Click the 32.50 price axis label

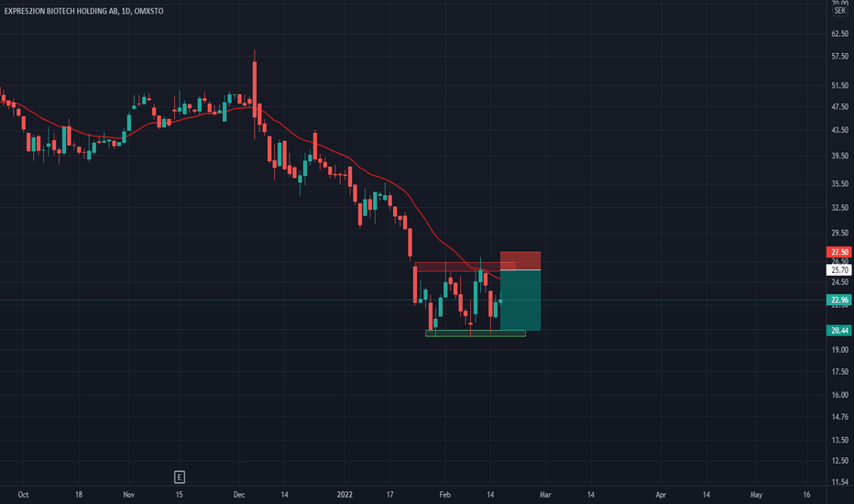coord(840,208)
